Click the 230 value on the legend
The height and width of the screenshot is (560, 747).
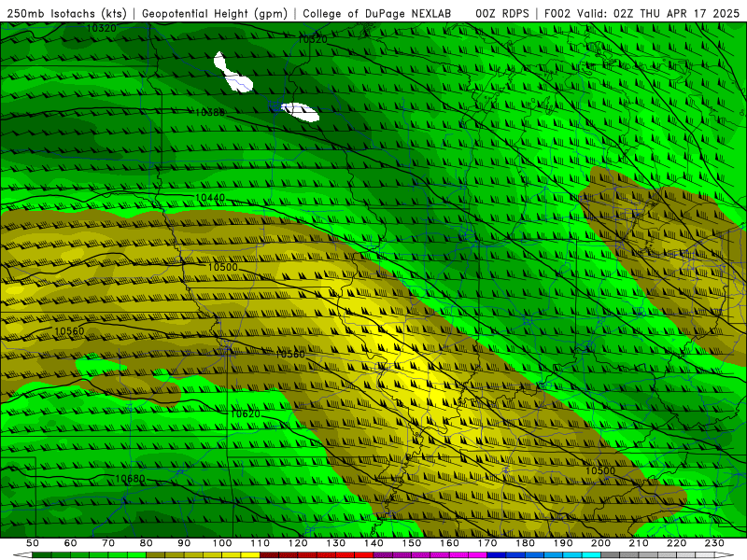pyautogui.click(x=714, y=543)
